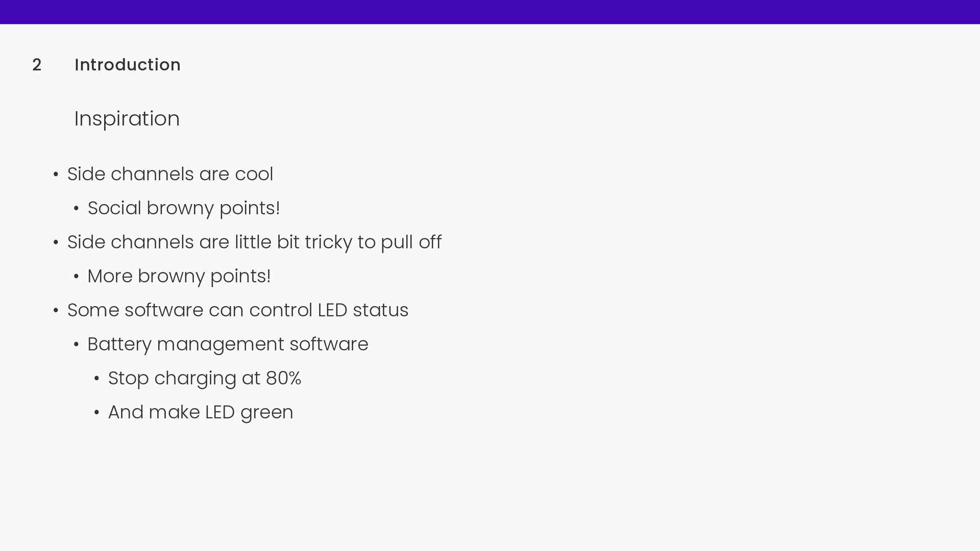980x551 pixels.
Task: Select 'Some software can control LED status'
Action: pos(238,310)
